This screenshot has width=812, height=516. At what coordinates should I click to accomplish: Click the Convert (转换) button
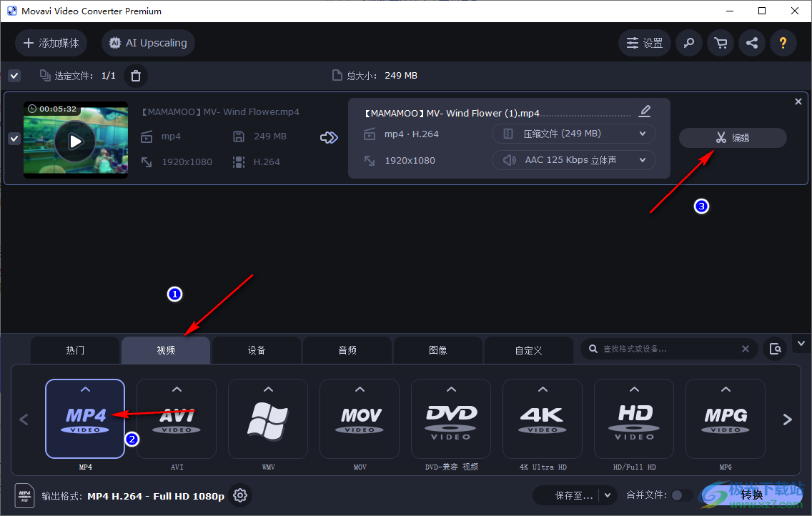(751, 495)
